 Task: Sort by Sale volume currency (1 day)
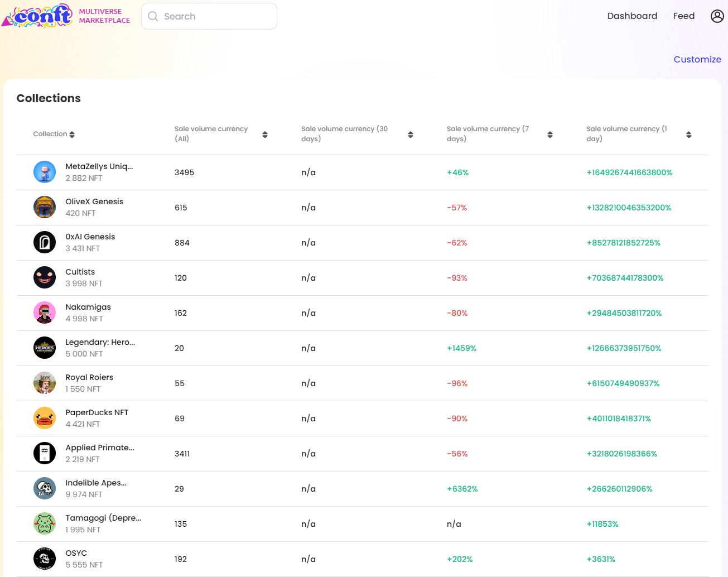689,134
